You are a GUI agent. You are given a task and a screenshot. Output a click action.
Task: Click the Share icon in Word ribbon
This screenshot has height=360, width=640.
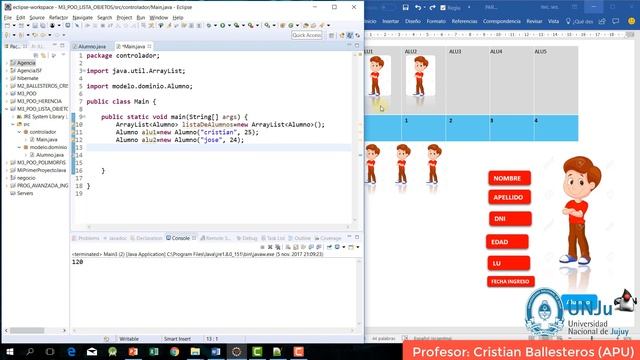pyautogui.click(x=602, y=21)
